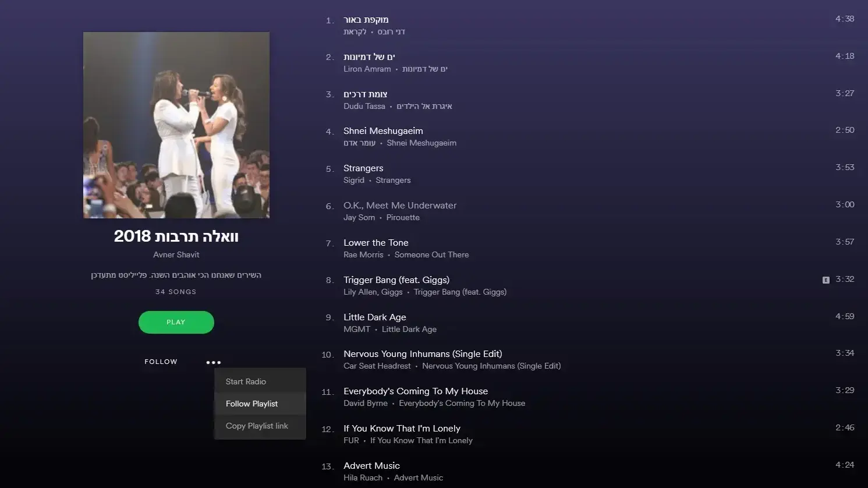Open the Car Seat Headrest artist link

click(377, 366)
